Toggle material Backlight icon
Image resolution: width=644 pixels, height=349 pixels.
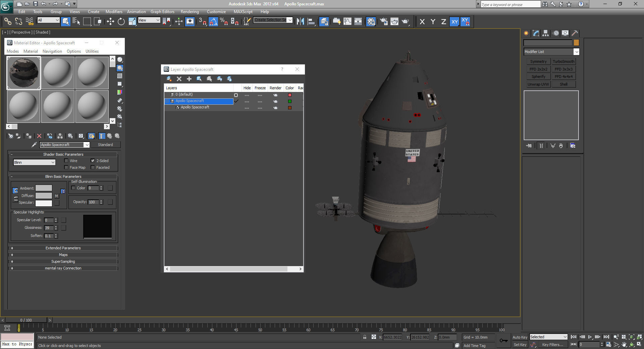pos(120,68)
